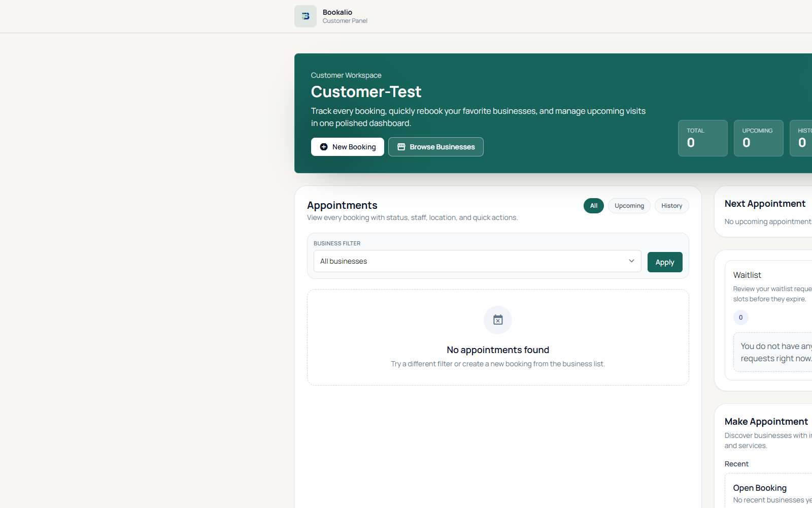Apply the business filter

tap(665, 262)
